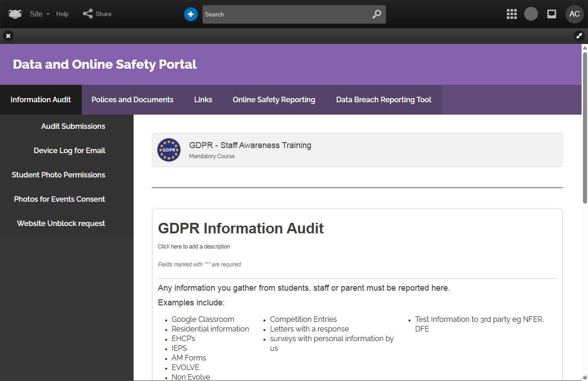Open the apps grid launcher
This screenshot has height=381, width=588.
pyautogui.click(x=511, y=14)
